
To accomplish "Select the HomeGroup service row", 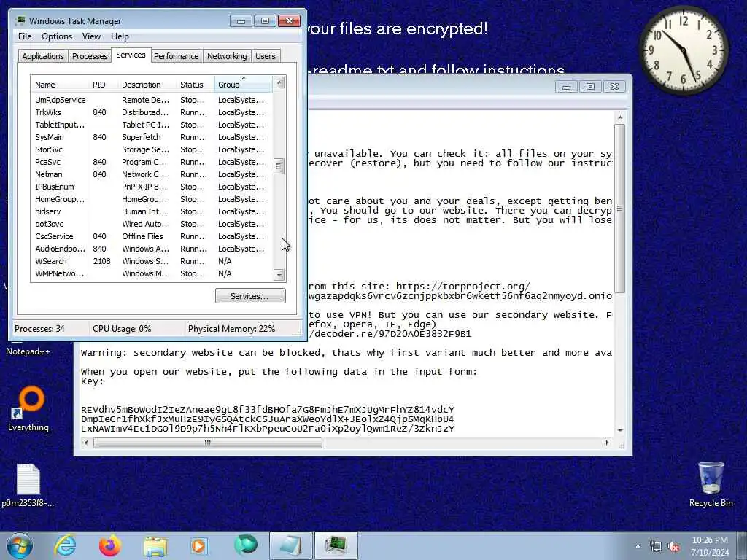I will pos(152,199).
